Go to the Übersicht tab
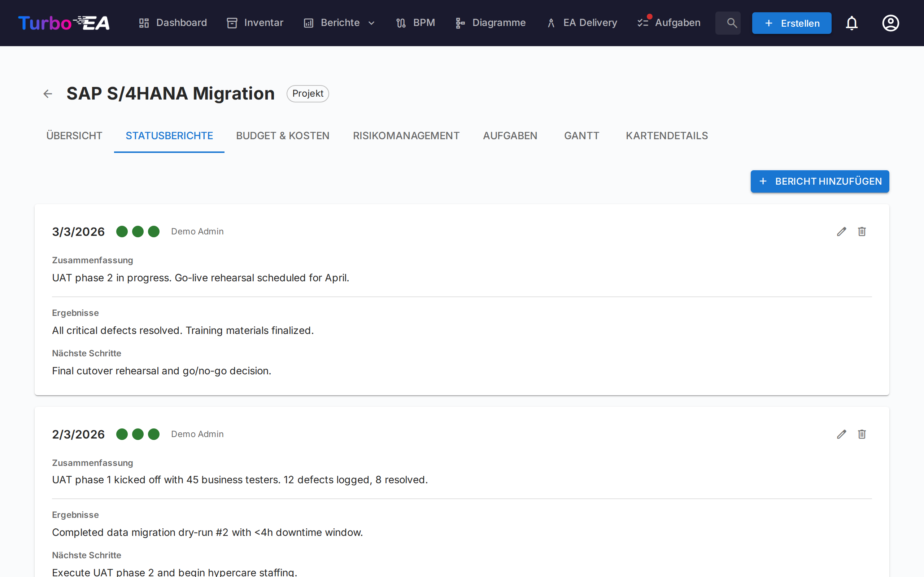The width and height of the screenshot is (924, 577). pos(74,136)
